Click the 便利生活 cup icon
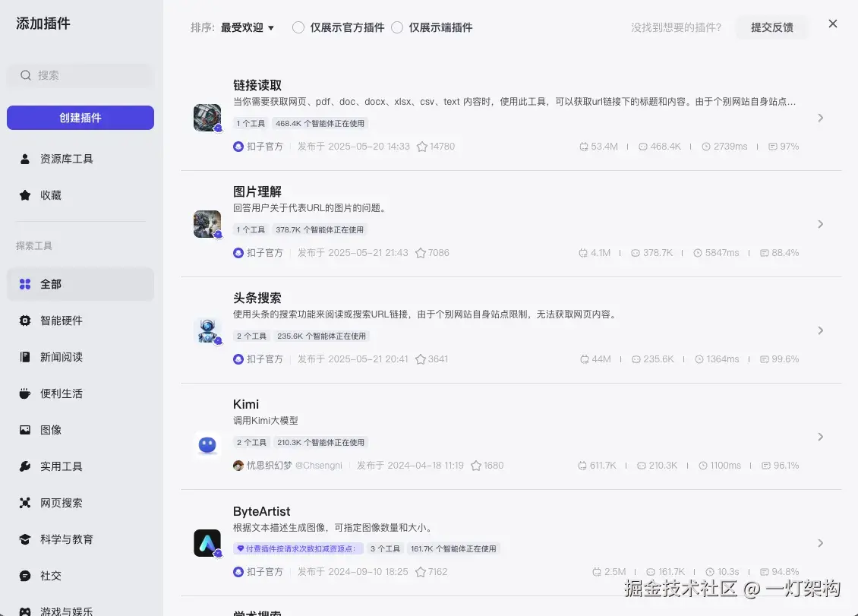Image resolution: width=858 pixels, height=616 pixels. (x=24, y=393)
